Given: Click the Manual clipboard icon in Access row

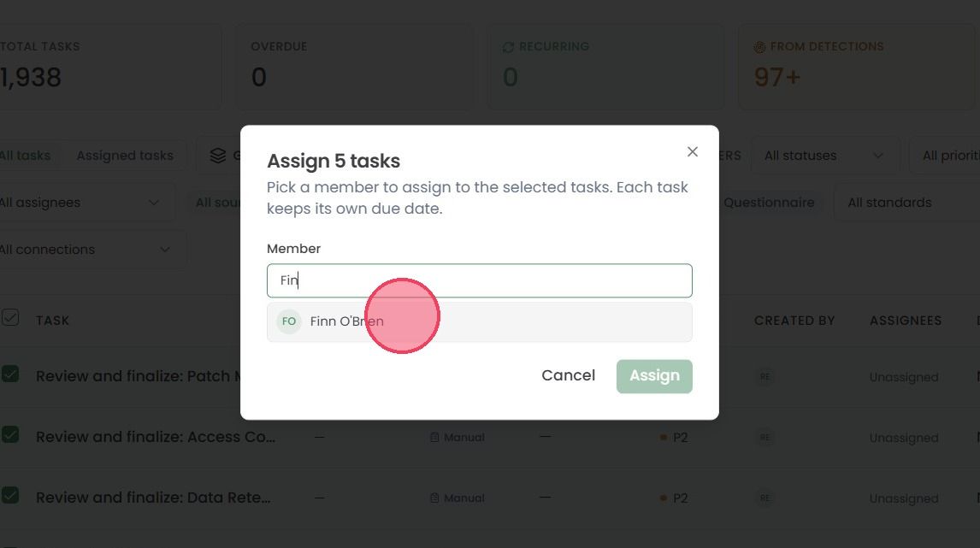Looking at the screenshot, I should [x=434, y=438].
